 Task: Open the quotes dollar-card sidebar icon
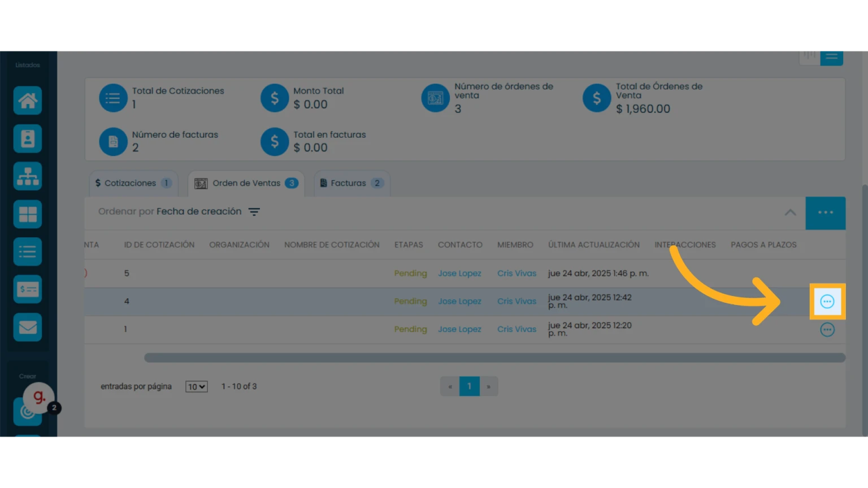tap(28, 289)
